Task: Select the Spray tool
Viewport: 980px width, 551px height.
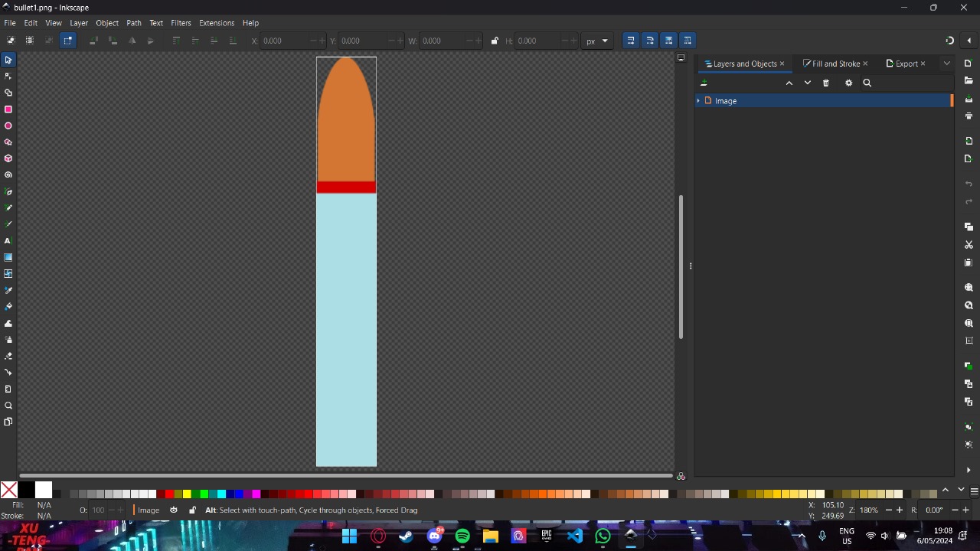Action: point(8,340)
